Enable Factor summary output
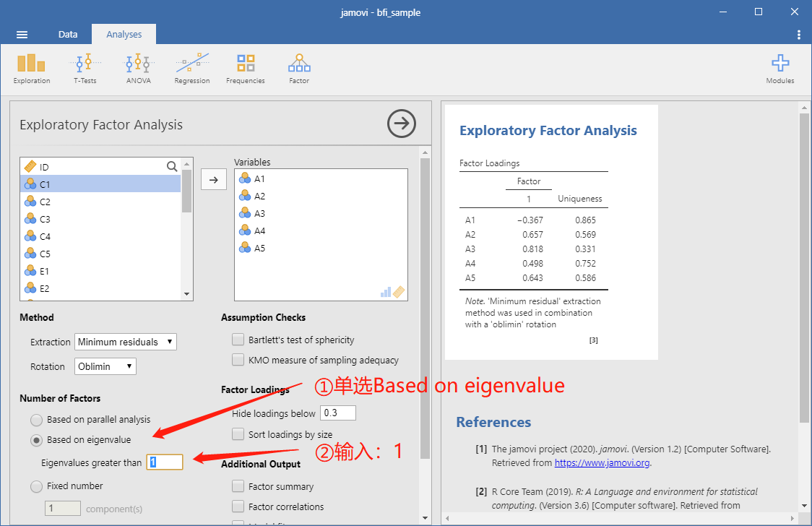The width and height of the screenshot is (812, 526). coord(238,486)
